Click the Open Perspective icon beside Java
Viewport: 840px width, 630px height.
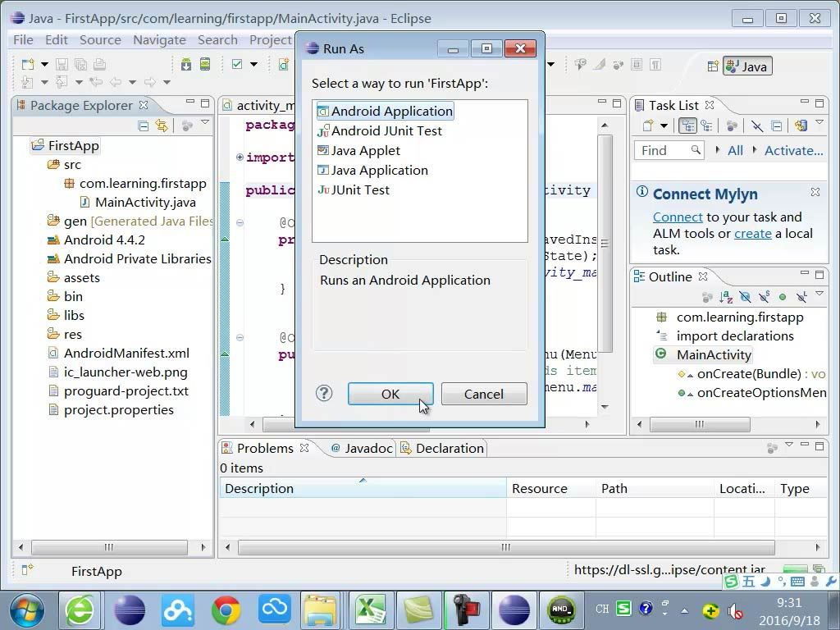click(x=713, y=66)
